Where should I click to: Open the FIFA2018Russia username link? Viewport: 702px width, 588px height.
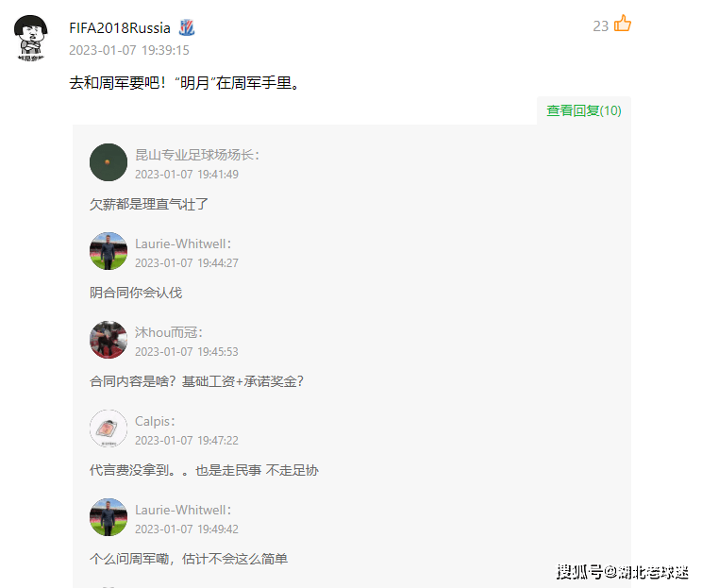pos(120,27)
